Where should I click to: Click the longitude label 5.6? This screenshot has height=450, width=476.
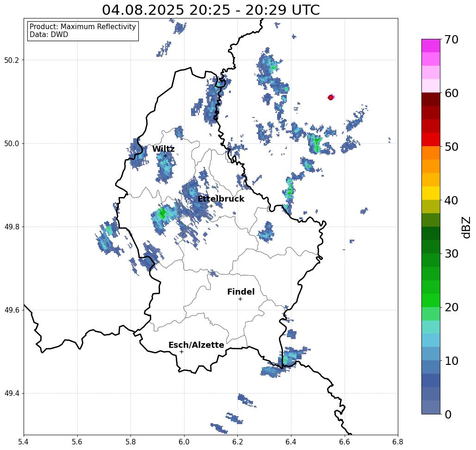(x=77, y=442)
